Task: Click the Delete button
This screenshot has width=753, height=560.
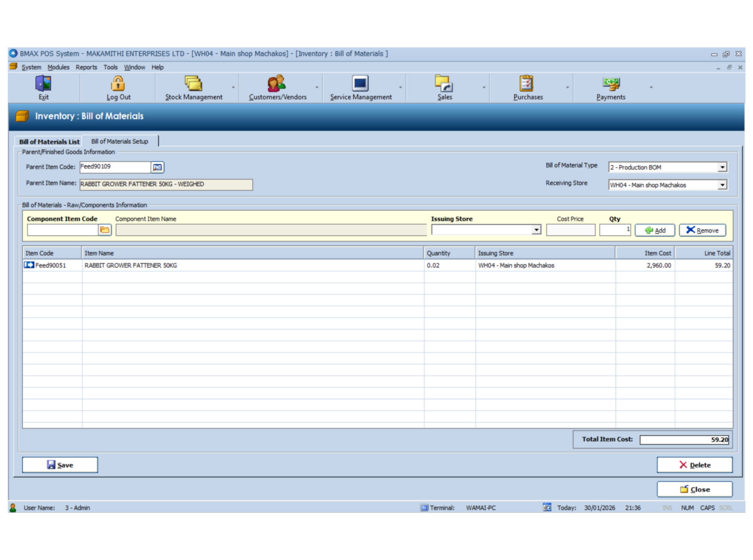Action: (x=694, y=465)
